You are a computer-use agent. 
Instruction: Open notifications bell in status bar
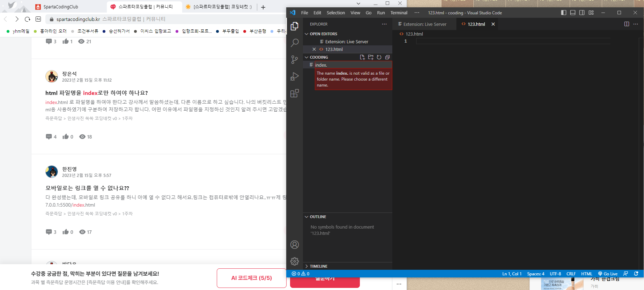[636, 274]
